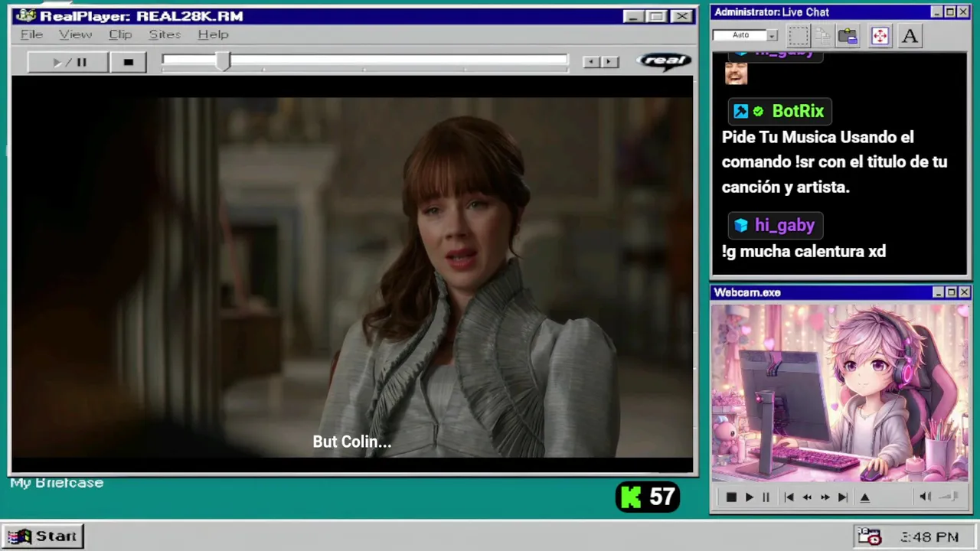
Task: Click the BotRix song request message text
Action: tap(835, 161)
